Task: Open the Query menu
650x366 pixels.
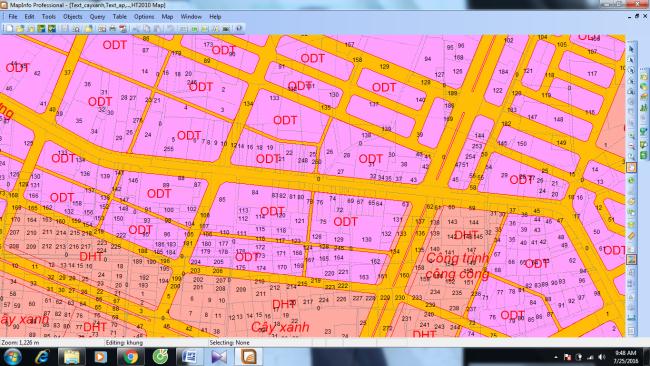Action: point(97,17)
